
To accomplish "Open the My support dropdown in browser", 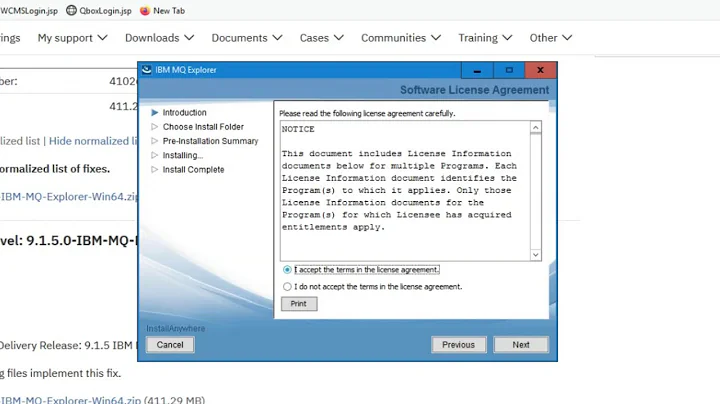I will coord(73,38).
